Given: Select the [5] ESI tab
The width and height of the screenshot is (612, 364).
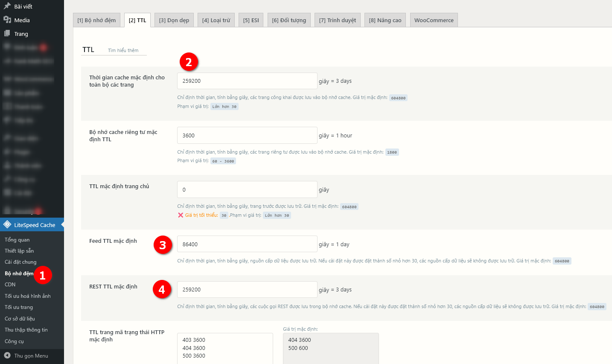Looking at the screenshot, I should 251,20.
